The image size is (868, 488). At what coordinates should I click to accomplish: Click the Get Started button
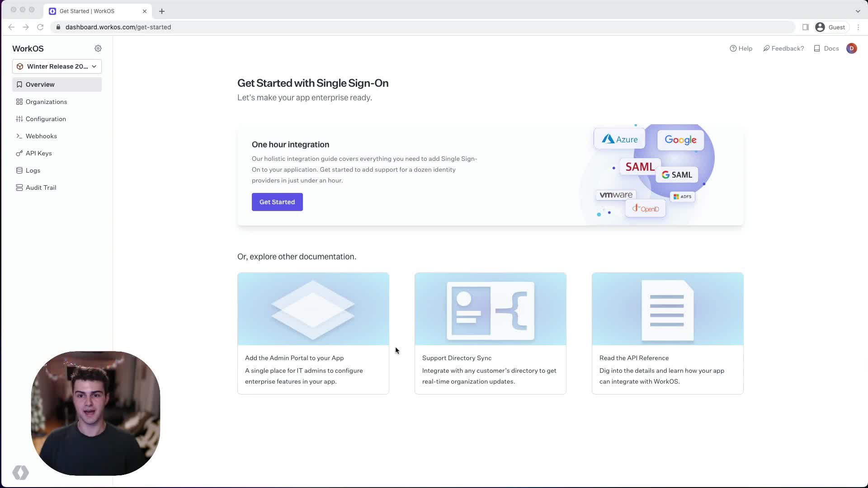(277, 202)
